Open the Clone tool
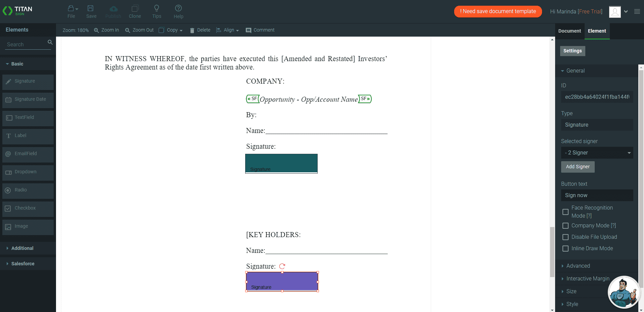 [135, 12]
